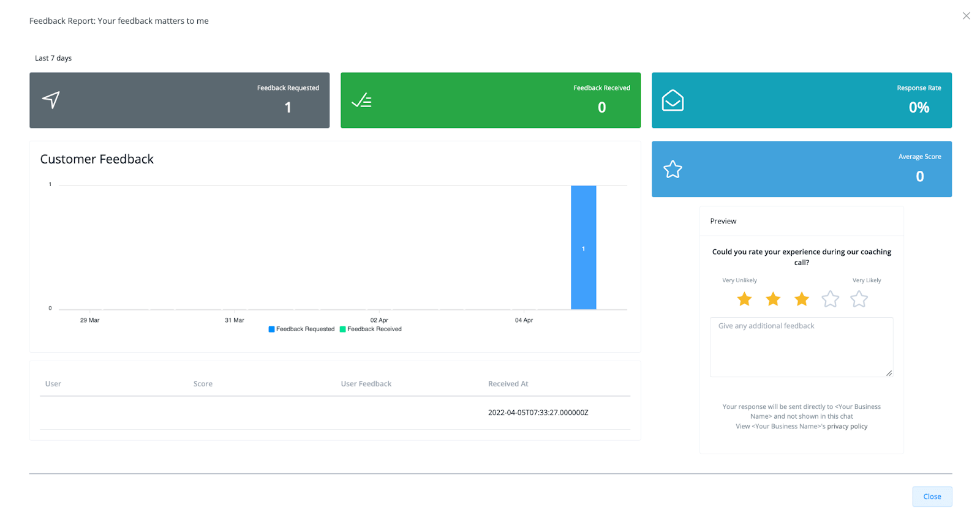This screenshot has height=521, width=980.
Task: Click the 31 Mar axis label
Action: pos(234,320)
